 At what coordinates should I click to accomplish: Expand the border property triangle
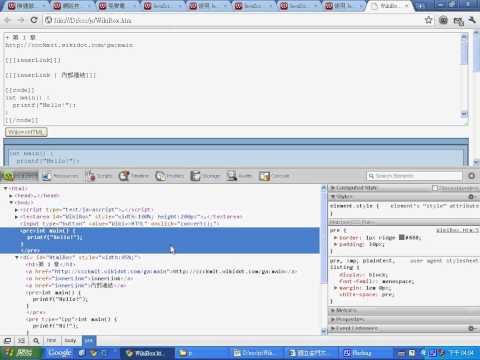click(x=335, y=238)
